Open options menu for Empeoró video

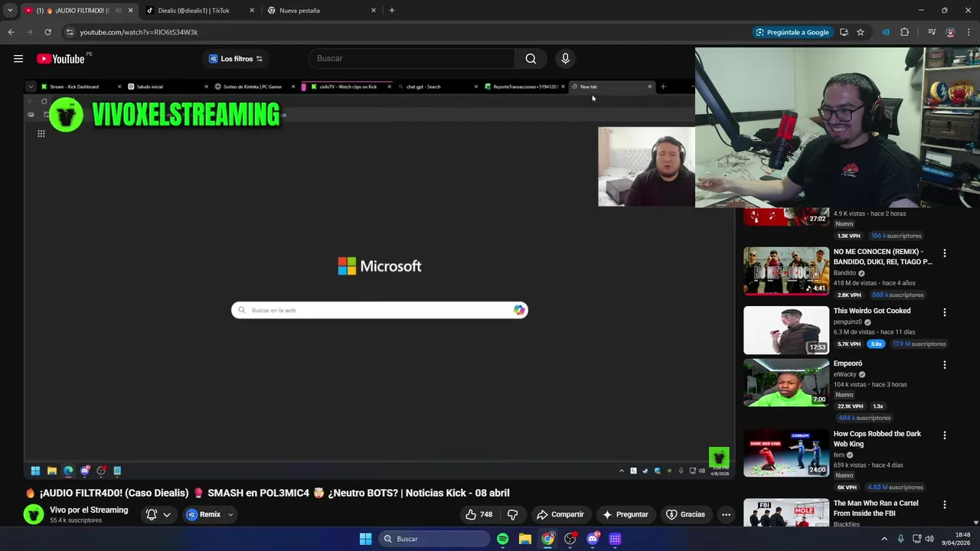944,365
